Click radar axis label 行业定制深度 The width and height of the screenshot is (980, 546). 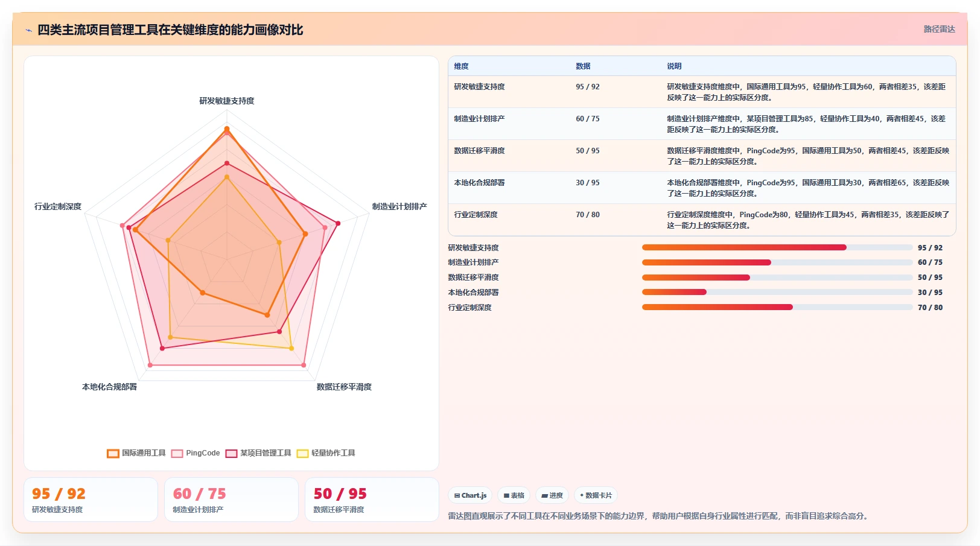58,206
